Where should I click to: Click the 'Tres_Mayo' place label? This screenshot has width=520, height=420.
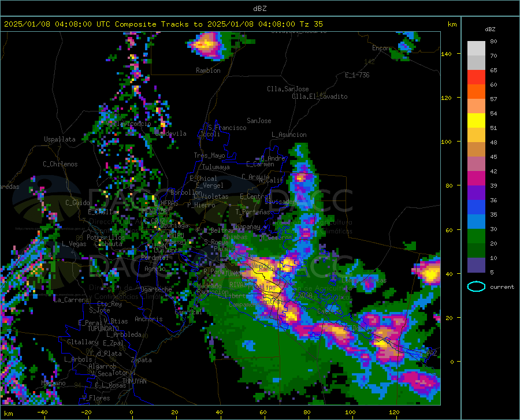[209, 155]
